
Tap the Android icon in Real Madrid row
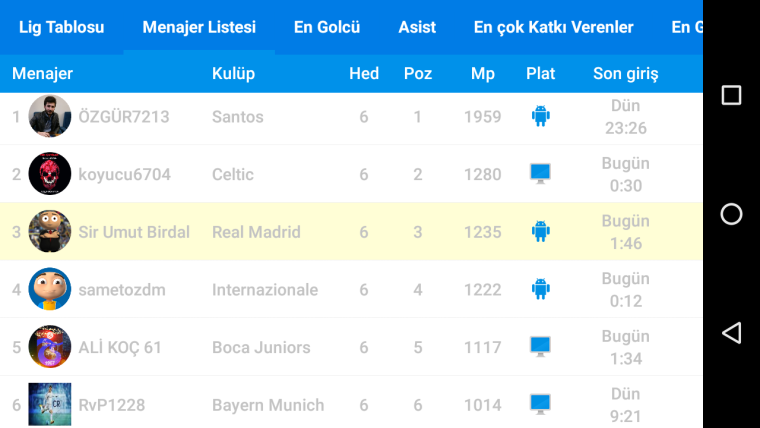pyautogui.click(x=540, y=232)
